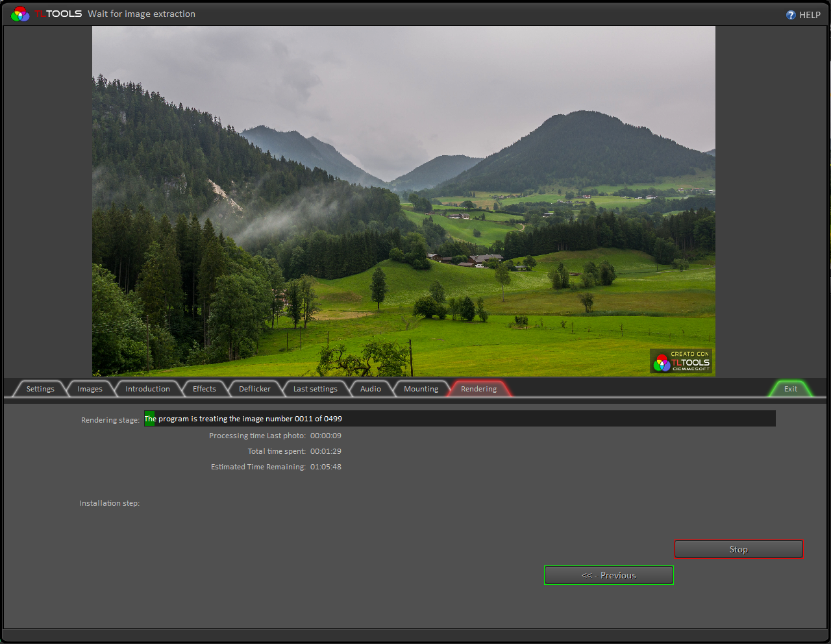831x644 pixels.
Task: Click the Estimated Time Remaining value 01:05:48
Action: pyautogui.click(x=325, y=467)
